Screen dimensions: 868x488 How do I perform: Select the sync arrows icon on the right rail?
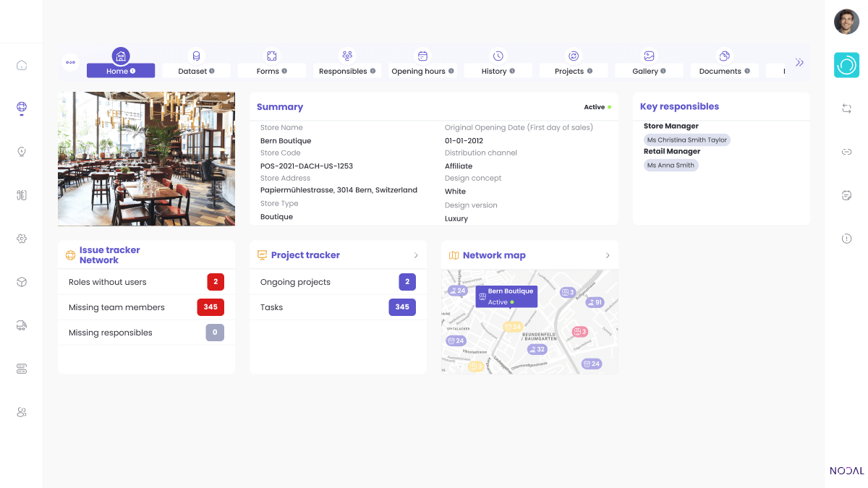pyautogui.click(x=846, y=108)
